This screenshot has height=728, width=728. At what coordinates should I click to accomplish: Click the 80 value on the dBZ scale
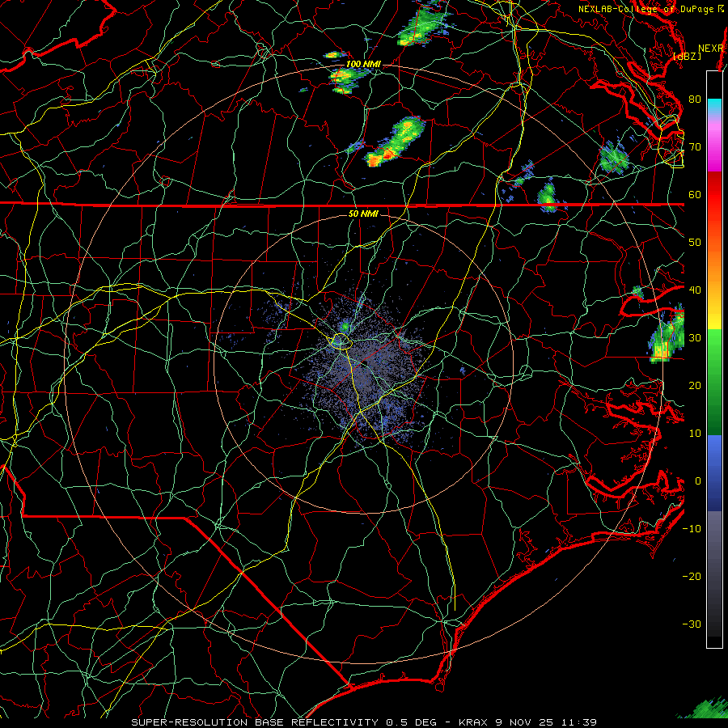click(695, 99)
